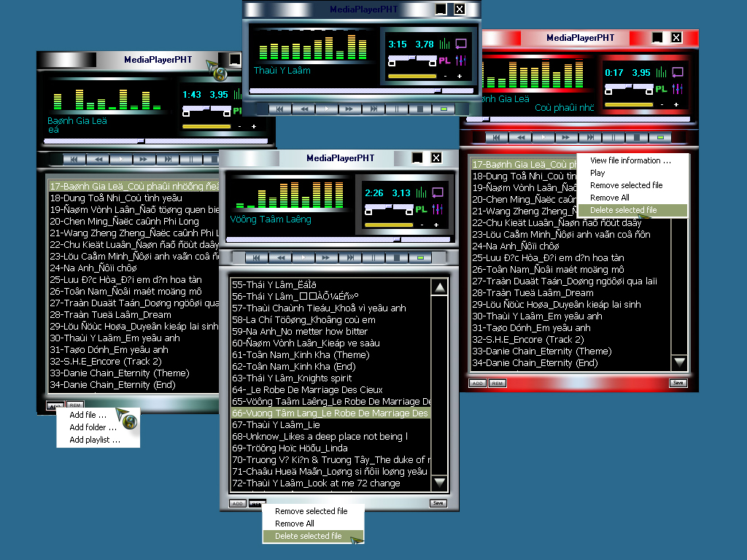Toggle the PL playlist button in the top player
This screenshot has width=747, height=560.
(x=444, y=61)
